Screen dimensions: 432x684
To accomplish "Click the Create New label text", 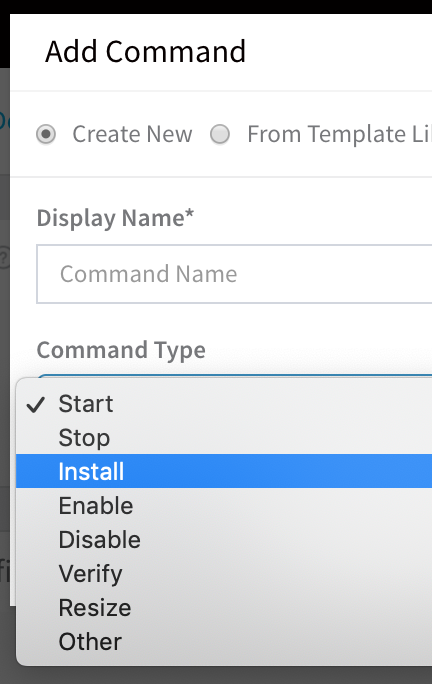I will [132, 134].
